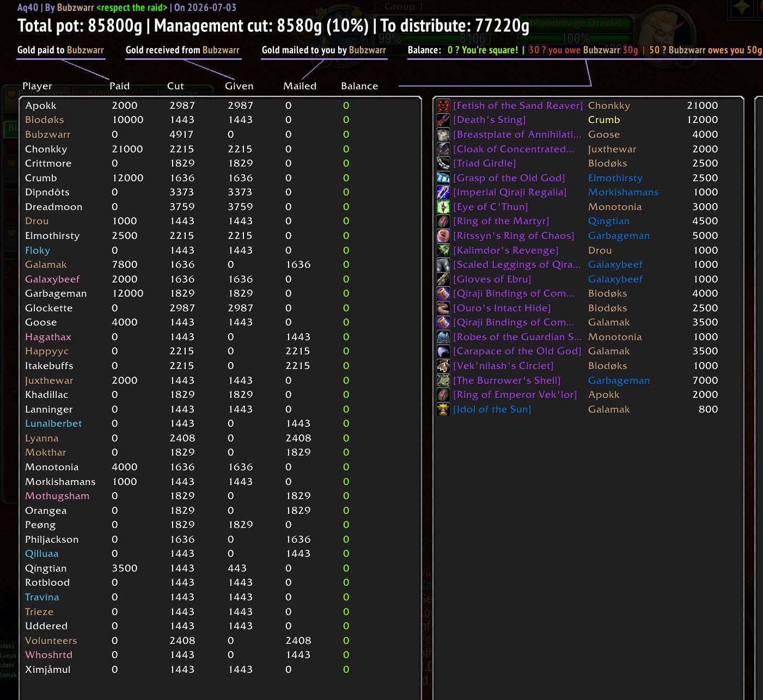Select player name Floky
The height and width of the screenshot is (700, 763).
[x=38, y=250]
